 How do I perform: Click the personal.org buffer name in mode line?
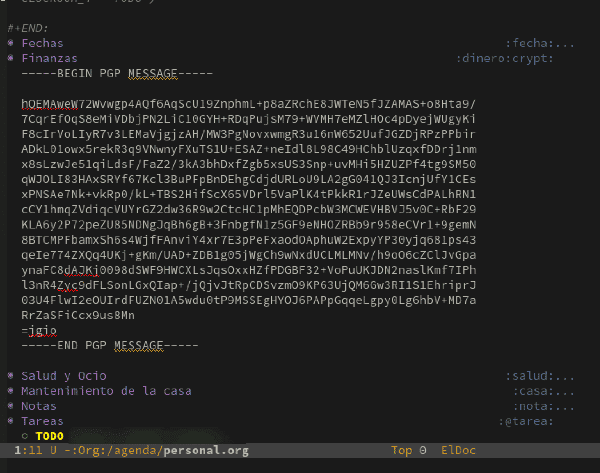click(206, 450)
